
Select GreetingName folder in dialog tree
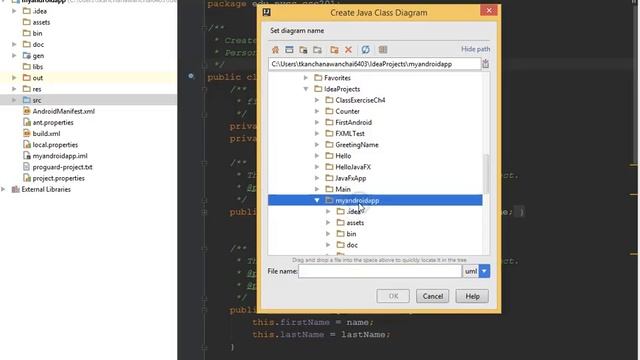click(x=357, y=144)
